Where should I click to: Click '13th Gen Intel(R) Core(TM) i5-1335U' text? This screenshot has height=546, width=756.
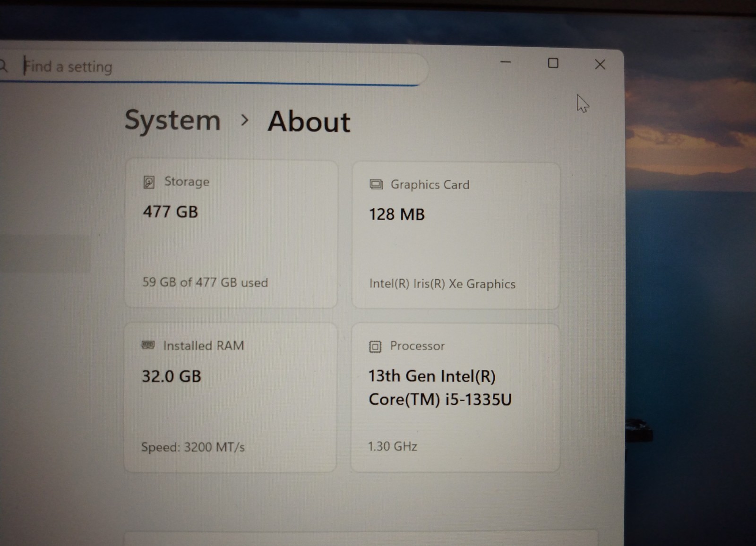440,388
